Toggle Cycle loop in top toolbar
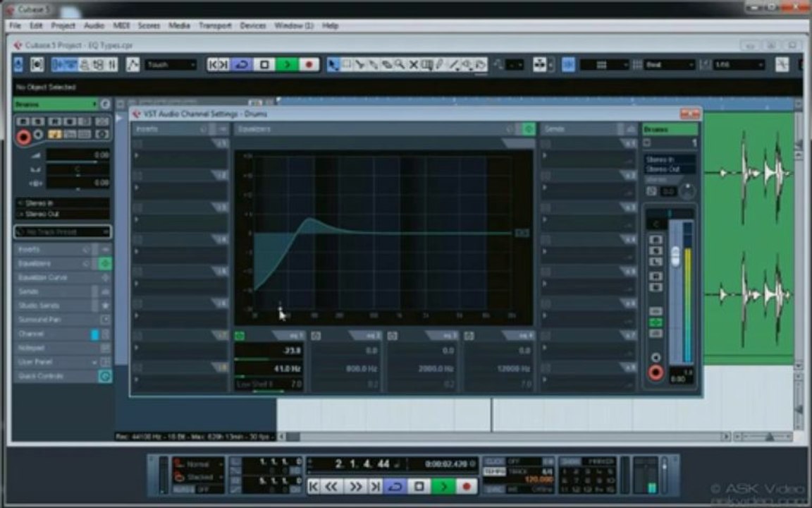Image resolution: width=812 pixels, height=508 pixels. 241,64
